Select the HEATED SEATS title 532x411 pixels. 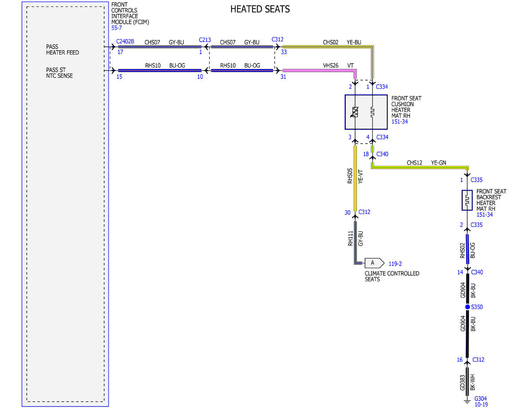[260, 9]
